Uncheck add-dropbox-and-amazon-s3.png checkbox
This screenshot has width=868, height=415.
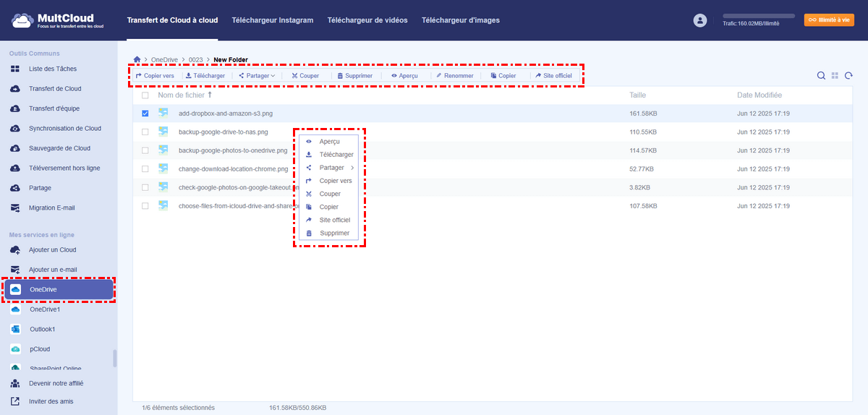(x=145, y=114)
